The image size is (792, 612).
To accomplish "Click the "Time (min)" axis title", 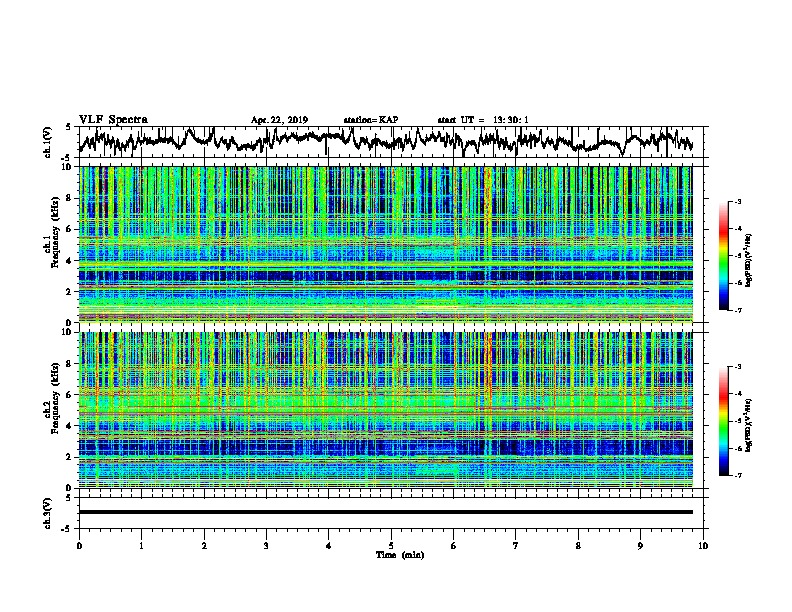I will click(x=400, y=555).
